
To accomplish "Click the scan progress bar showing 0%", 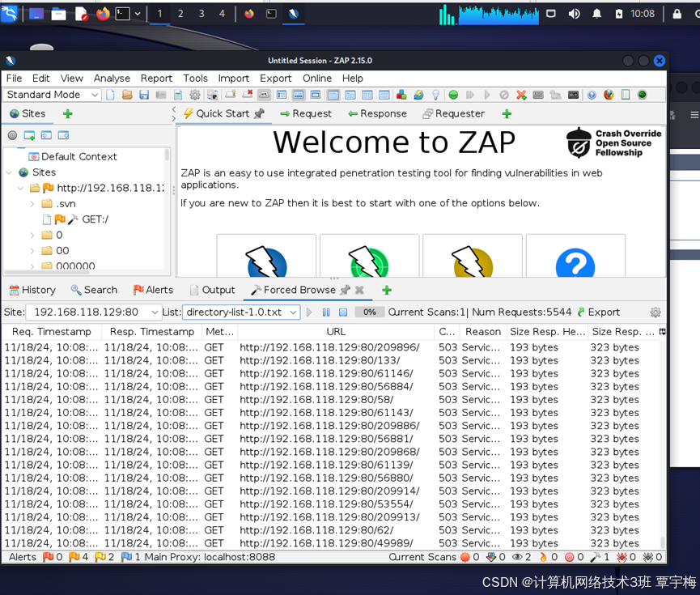I will pos(369,310).
